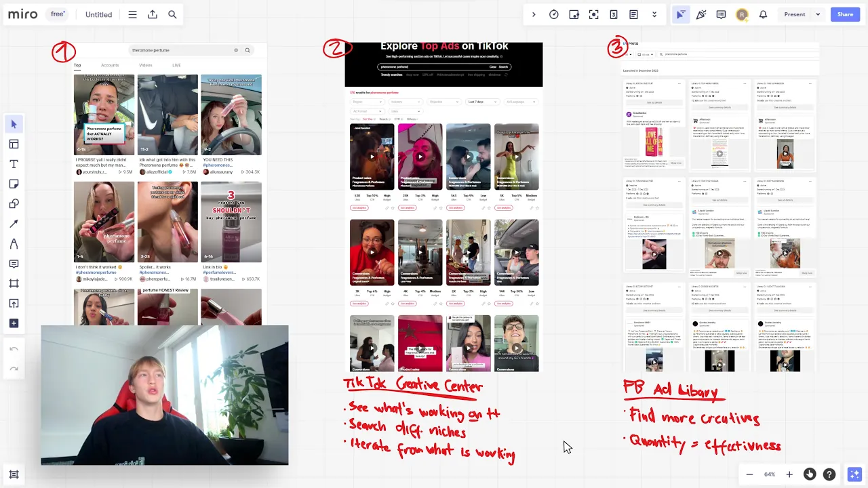Expand more tools double chevron
This screenshot has height=488, width=868.
(654, 14)
